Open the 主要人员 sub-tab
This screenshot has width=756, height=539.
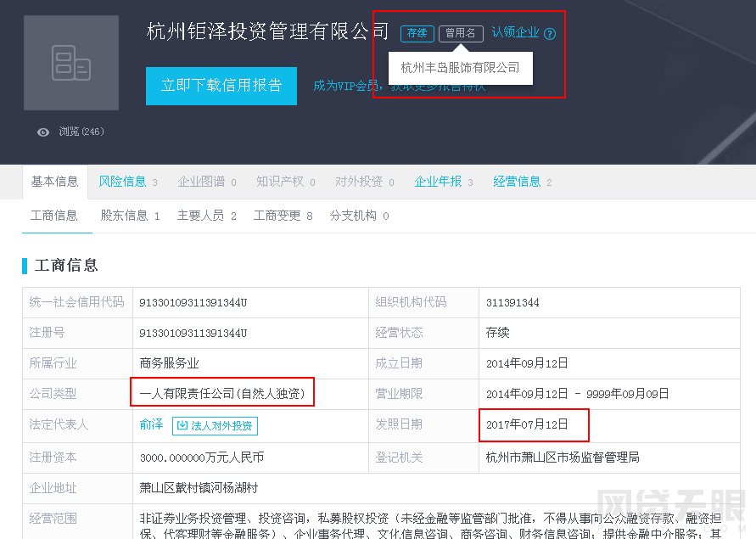point(201,216)
